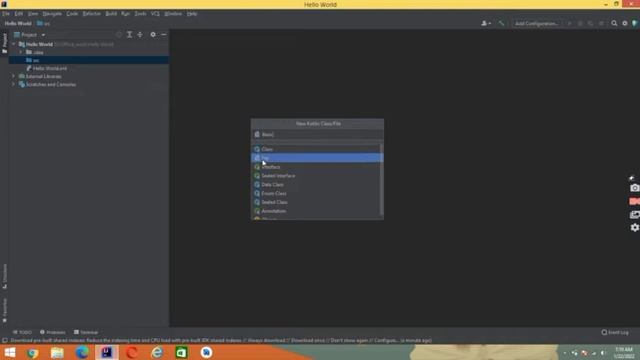
Task: Choose File in the Kotlin file list
Action: click(317, 158)
